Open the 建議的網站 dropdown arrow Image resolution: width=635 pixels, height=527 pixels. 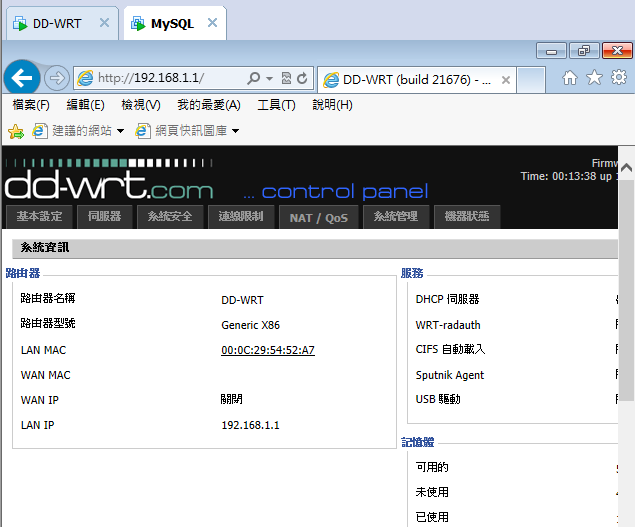coord(120,131)
